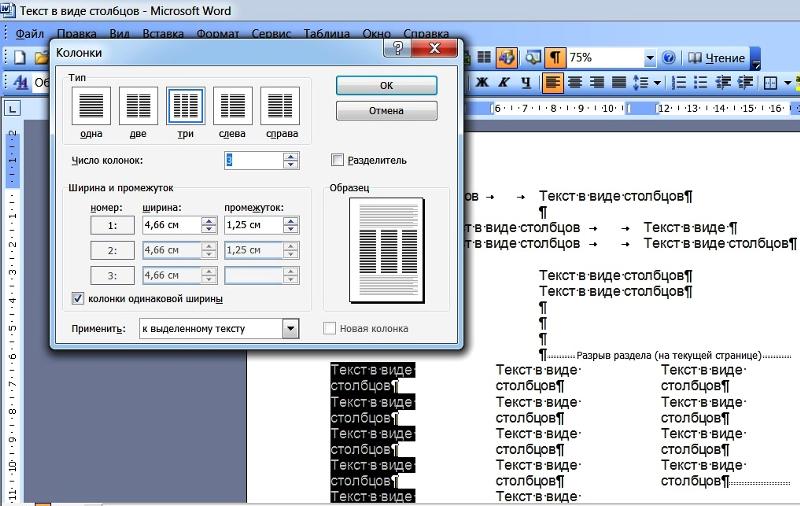Increase the paragraph indent
Screen dimensions: 800x506
point(745,82)
